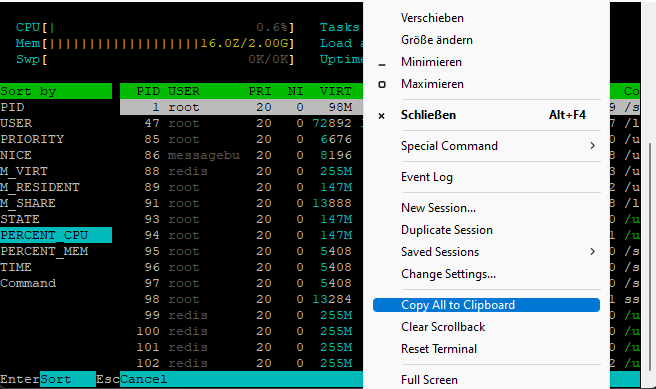This screenshot has width=656, height=389.
Task: Select process row PID 102 redis
Action: [x=241, y=363]
